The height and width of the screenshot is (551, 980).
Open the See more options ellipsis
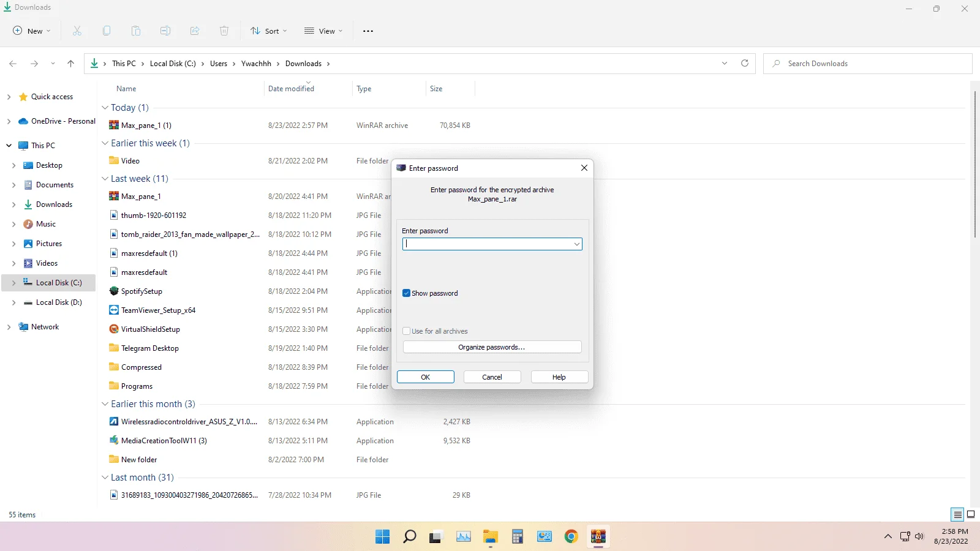[368, 31]
